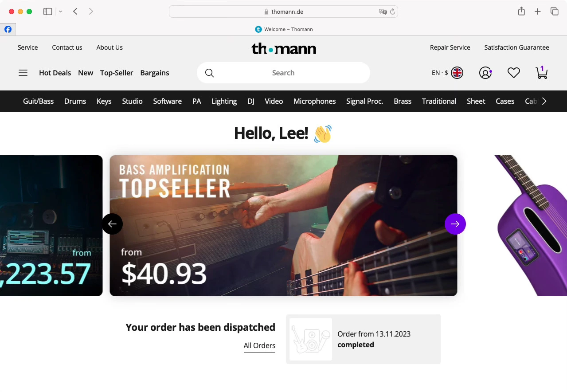Reload the page in address bar

pos(392,12)
